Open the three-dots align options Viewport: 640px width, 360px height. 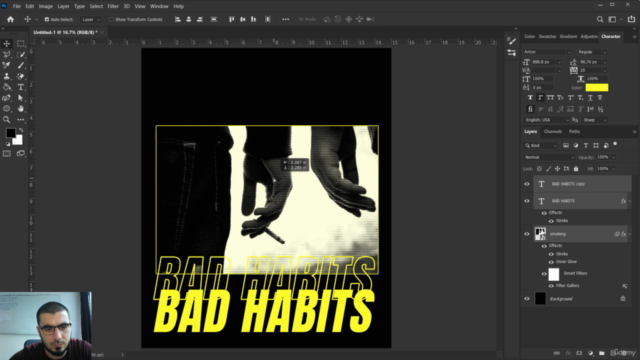(285, 19)
